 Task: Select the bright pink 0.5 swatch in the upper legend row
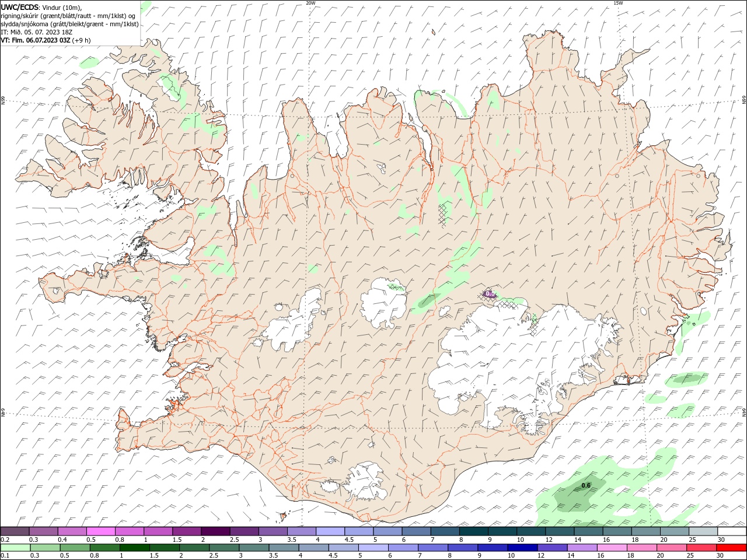point(100,531)
